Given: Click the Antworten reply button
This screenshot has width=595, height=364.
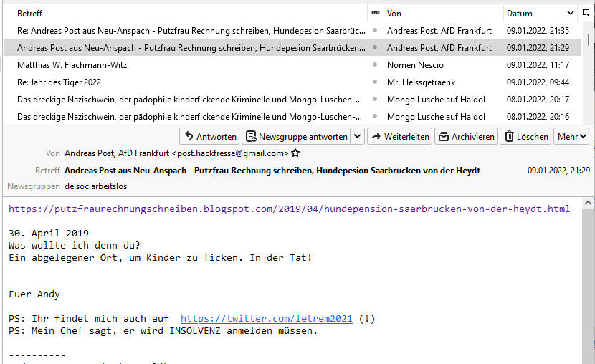Looking at the screenshot, I should [210, 136].
